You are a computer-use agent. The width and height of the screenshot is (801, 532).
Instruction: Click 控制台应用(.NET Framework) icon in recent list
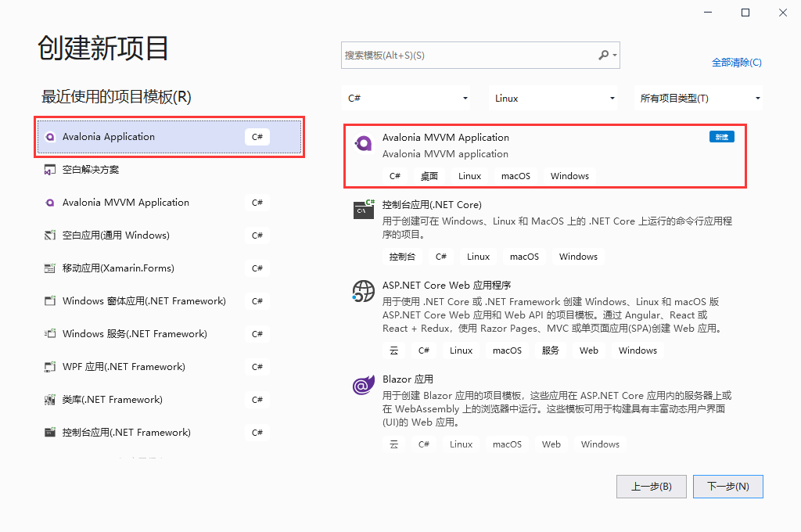[x=49, y=433]
